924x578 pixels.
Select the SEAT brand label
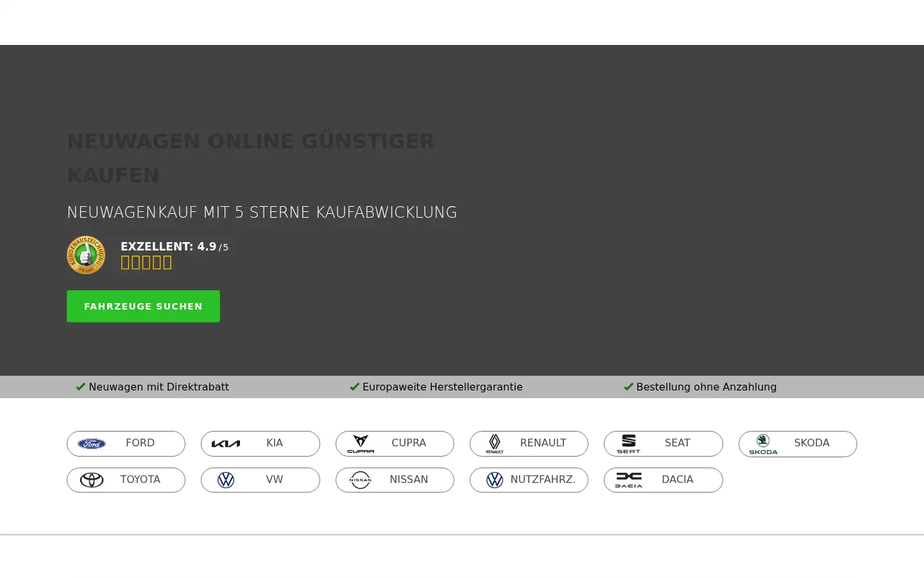tap(678, 443)
